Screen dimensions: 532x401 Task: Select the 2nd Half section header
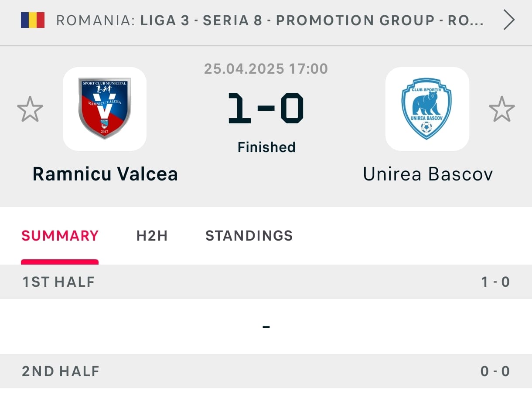pyautogui.click(x=266, y=371)
